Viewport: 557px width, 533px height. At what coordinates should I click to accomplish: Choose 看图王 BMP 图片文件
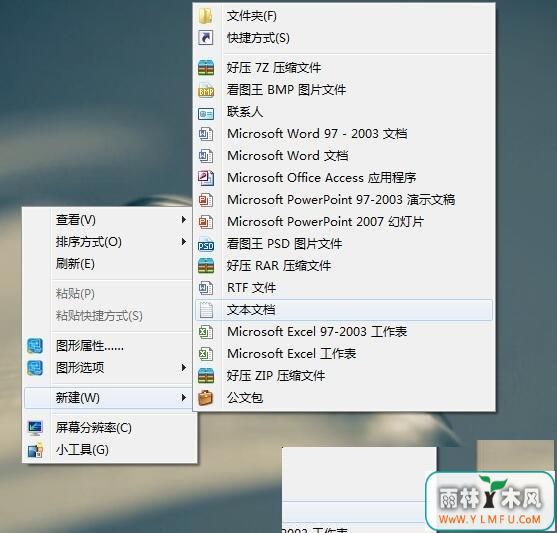tap(286, 90)
